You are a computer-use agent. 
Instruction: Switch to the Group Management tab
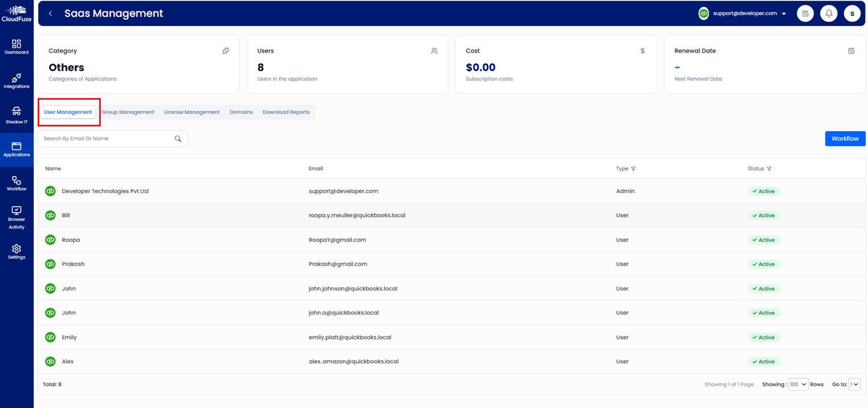click(x=128, y=112)
